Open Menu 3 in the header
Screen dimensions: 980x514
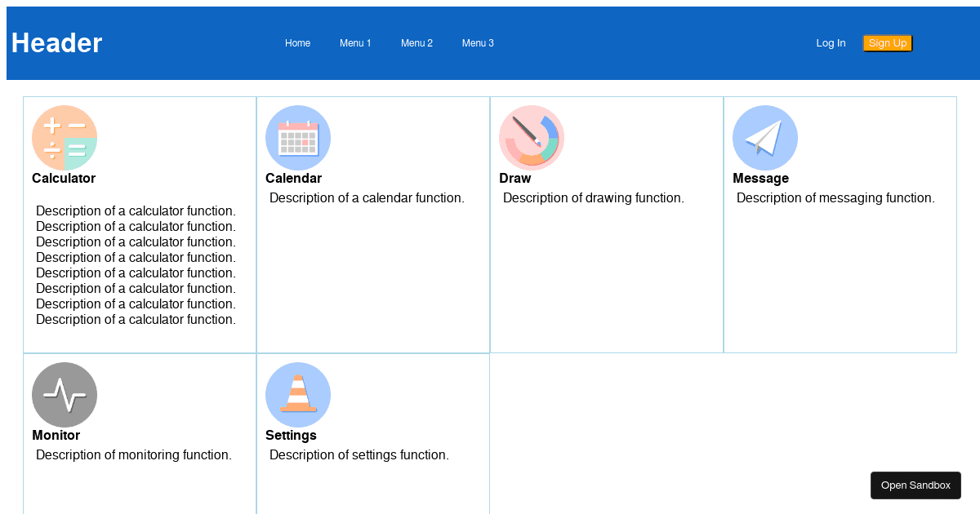(x=478, y=43)
